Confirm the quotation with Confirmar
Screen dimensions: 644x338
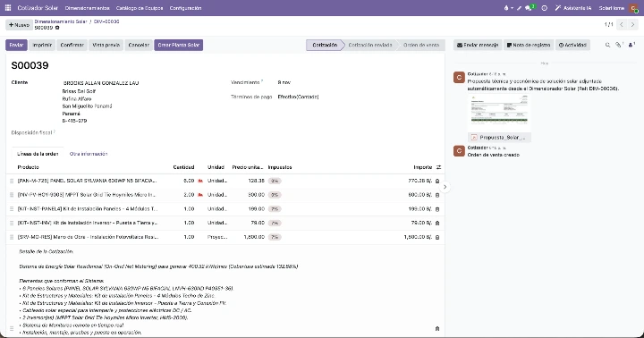[x=72, y=45]
